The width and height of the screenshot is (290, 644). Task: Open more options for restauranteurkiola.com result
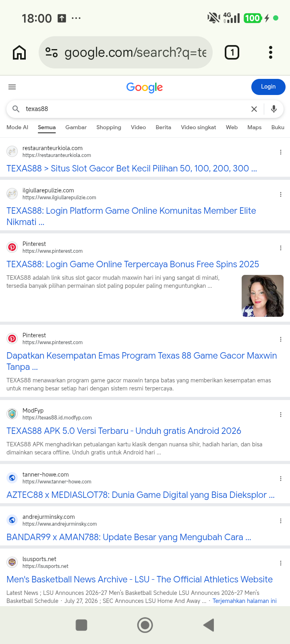281,152
